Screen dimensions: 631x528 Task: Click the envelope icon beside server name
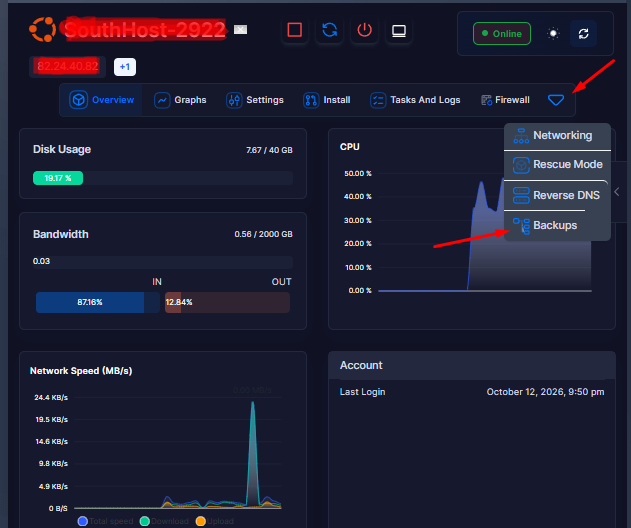(x=240, y=30)
